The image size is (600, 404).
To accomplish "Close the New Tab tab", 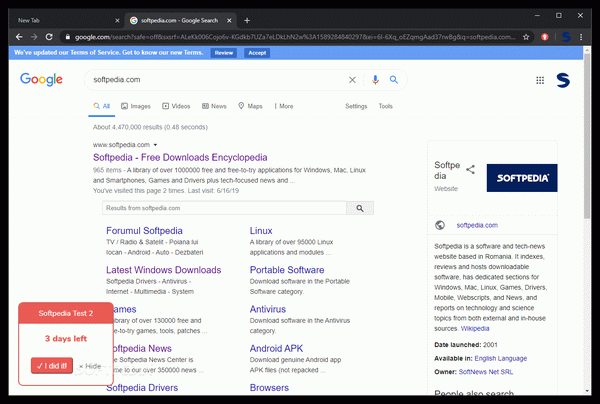I will tap(117, 21).
